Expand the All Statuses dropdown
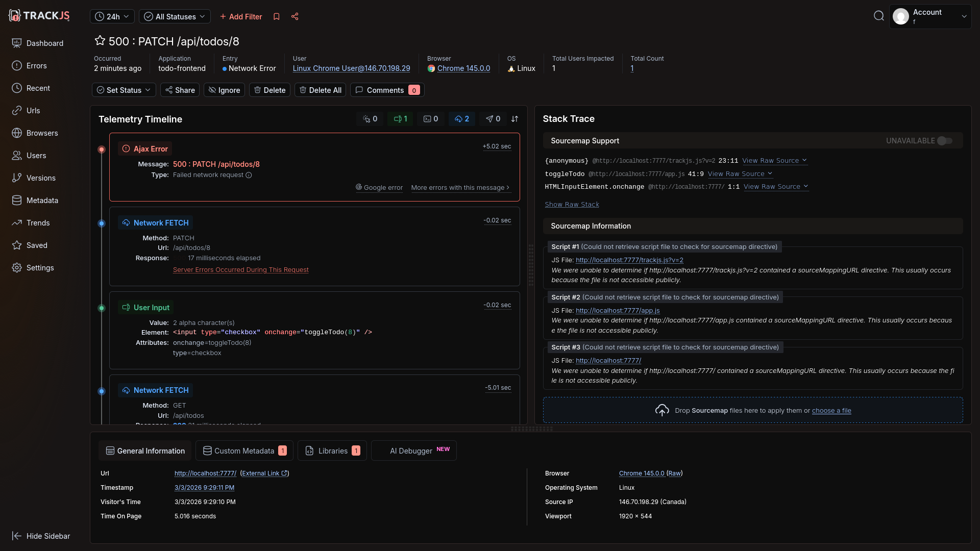Viewport: 980px width, 551px height. point(175,17)
